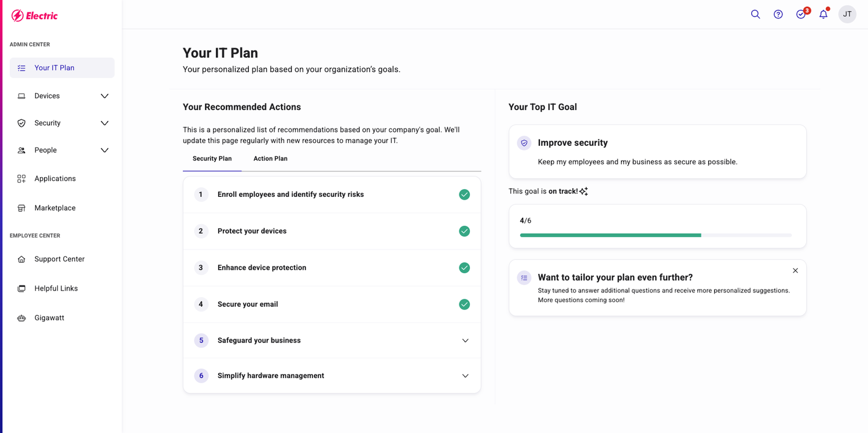Dismiss the tailor your plan card
868x433 pixels.
point(795,270)
